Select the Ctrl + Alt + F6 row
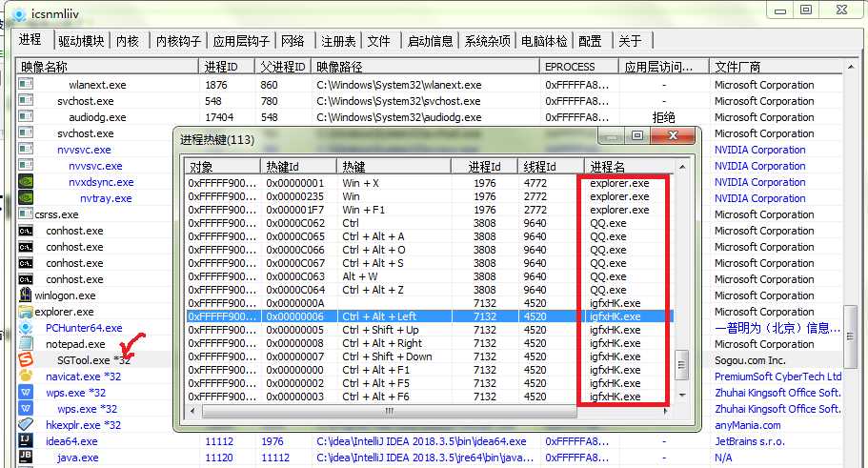Viewport: 868px width, 468px height. [x=430, y=396]
